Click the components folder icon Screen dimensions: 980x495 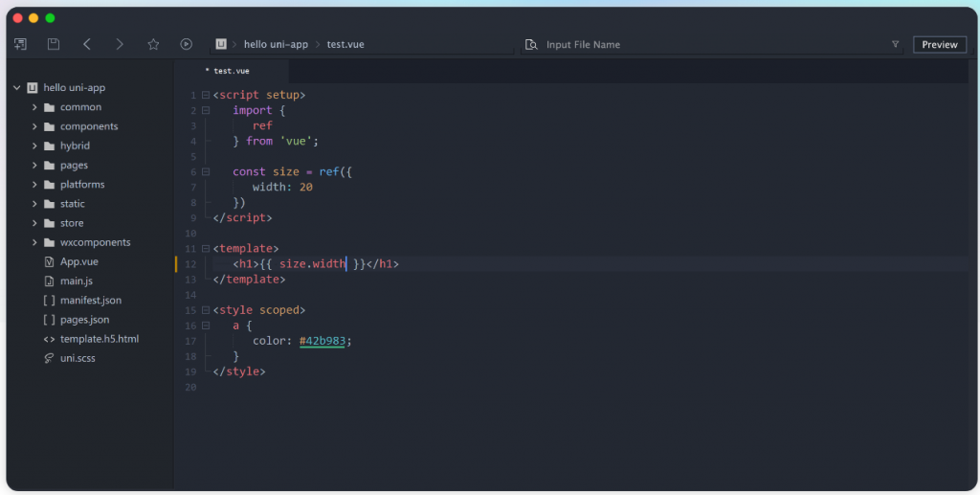tap(50, 127)
